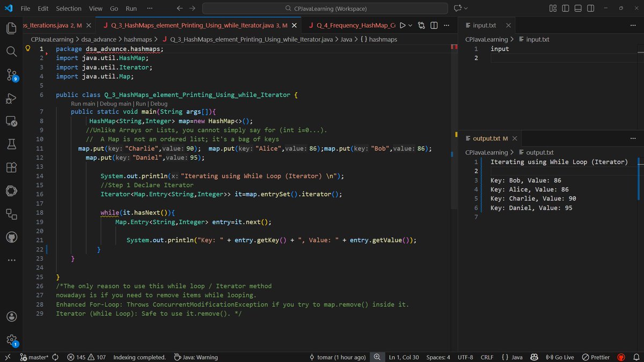Viewport: 644px width, 362px height.
Task: Click Ln 1, Col 30 cursor position
Action: click(x=404, y=357)
